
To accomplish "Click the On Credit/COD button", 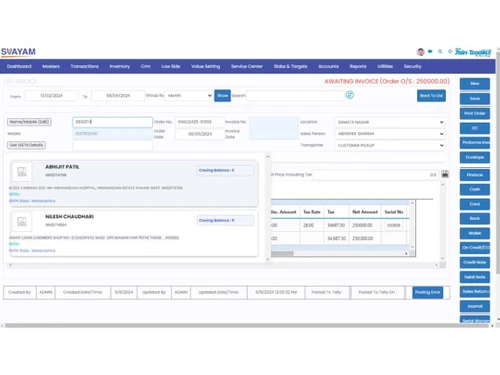I will click(x=475, y=248).
